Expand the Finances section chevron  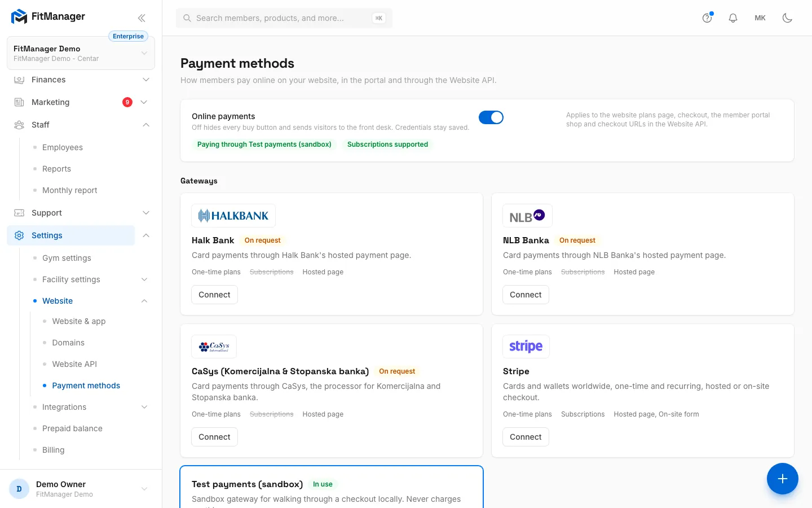point(146,80)
